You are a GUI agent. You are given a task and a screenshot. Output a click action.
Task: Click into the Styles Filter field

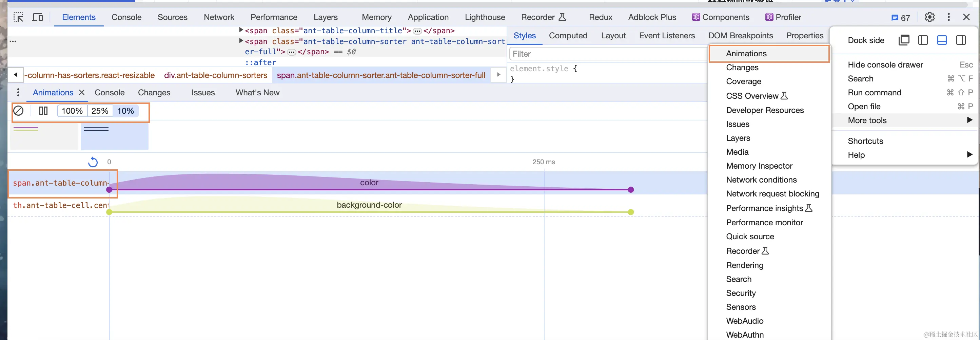(608, 54)
